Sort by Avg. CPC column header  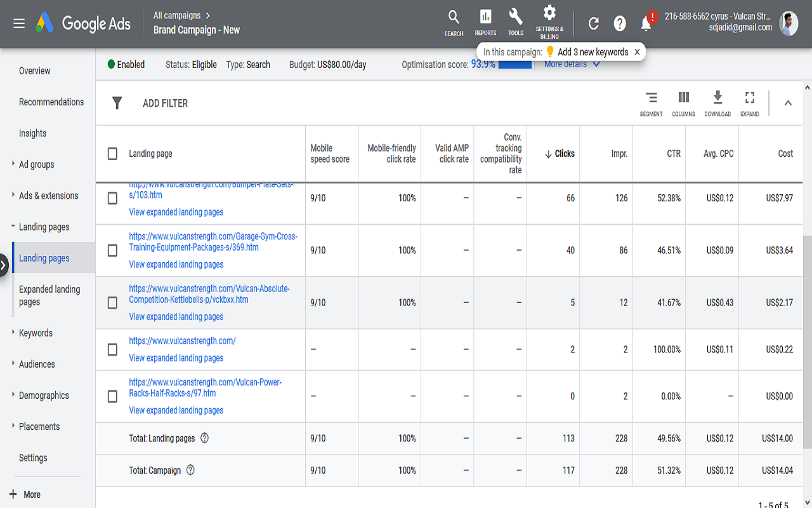(x=719, y=154)
